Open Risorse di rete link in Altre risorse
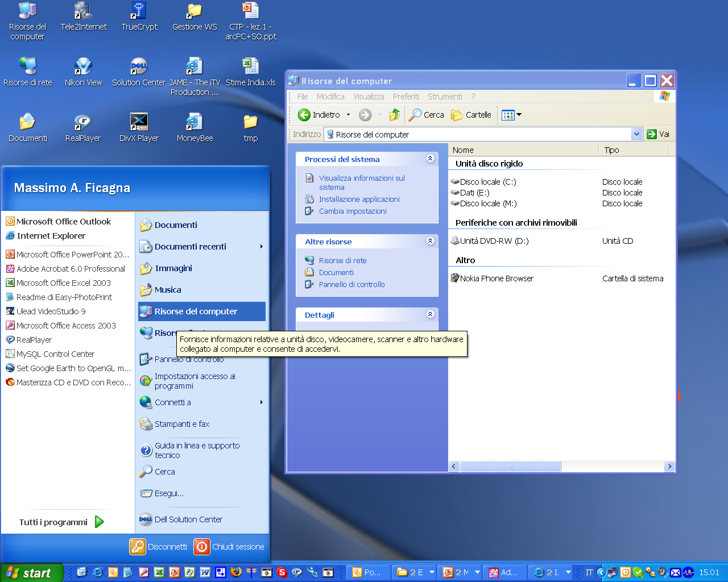Screen dimensions: 728x582 point(342,260)
